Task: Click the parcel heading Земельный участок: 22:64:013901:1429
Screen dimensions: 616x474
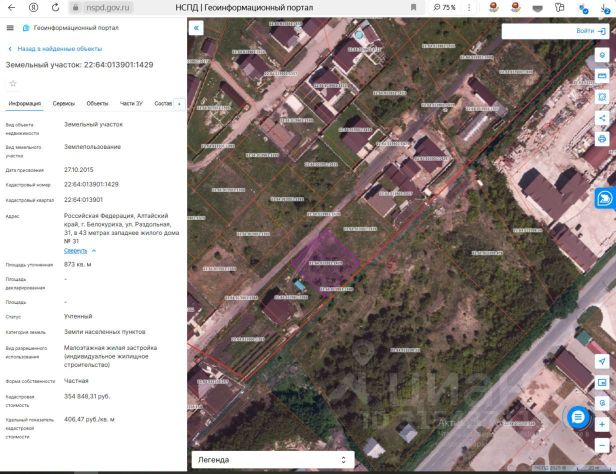Action: tap(79, 65)
